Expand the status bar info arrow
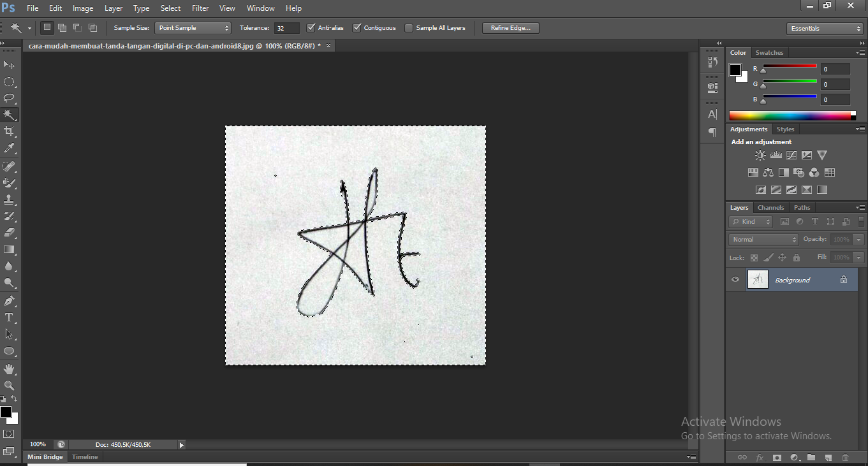The height and width of the screenshot is (466, 868). point(181,445)
